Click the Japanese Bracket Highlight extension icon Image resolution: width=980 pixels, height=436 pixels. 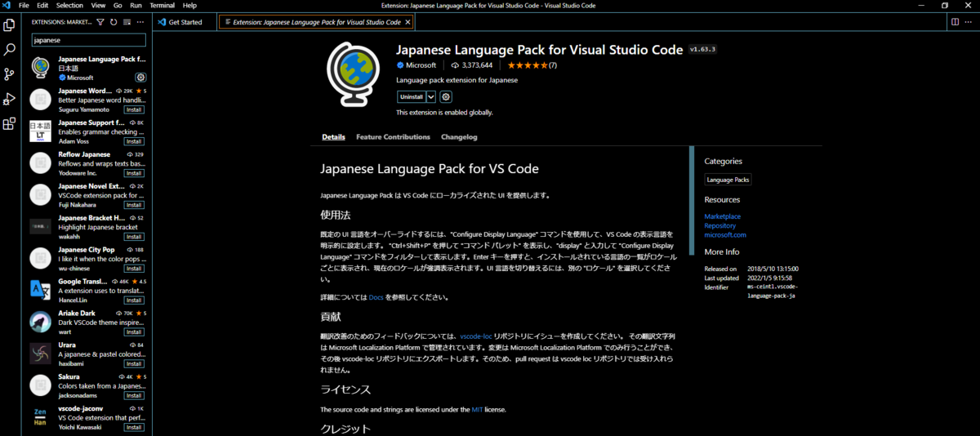click(41, 226)
